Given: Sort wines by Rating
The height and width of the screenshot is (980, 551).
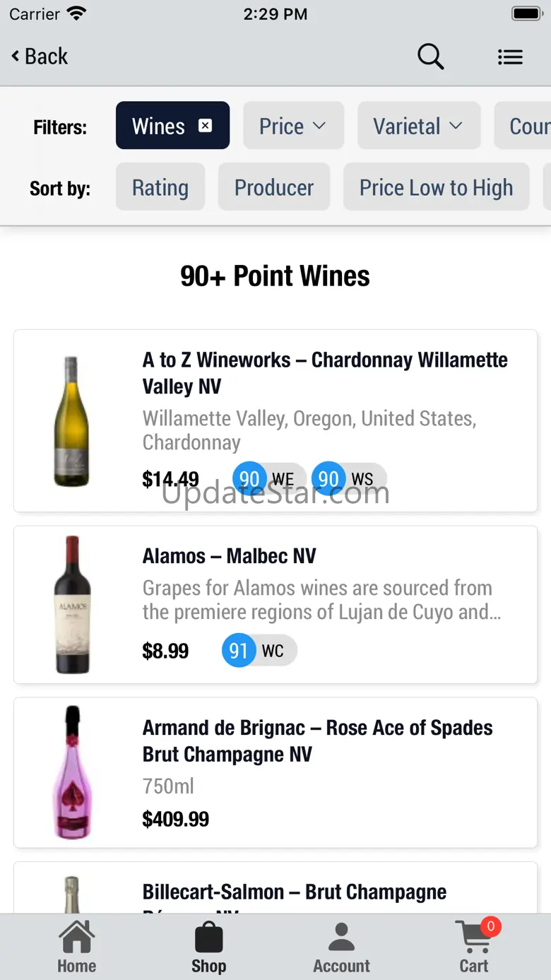Looking at the screenshot, I should [160, 187].
